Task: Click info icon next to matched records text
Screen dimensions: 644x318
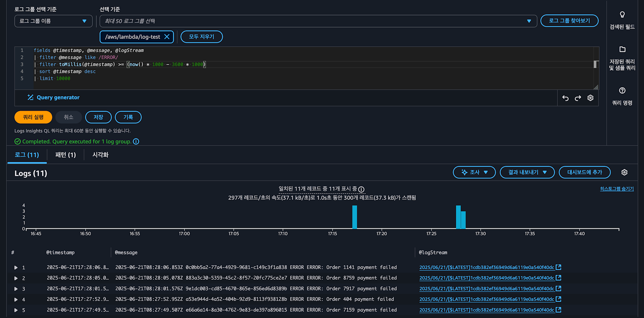Action: (x=361, y=189)
